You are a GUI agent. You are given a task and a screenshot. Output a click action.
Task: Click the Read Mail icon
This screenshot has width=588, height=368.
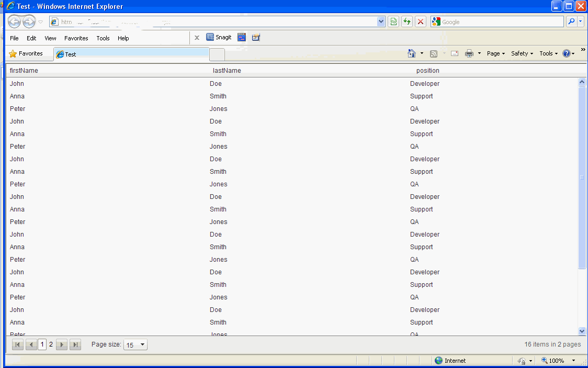click(455, 53)
